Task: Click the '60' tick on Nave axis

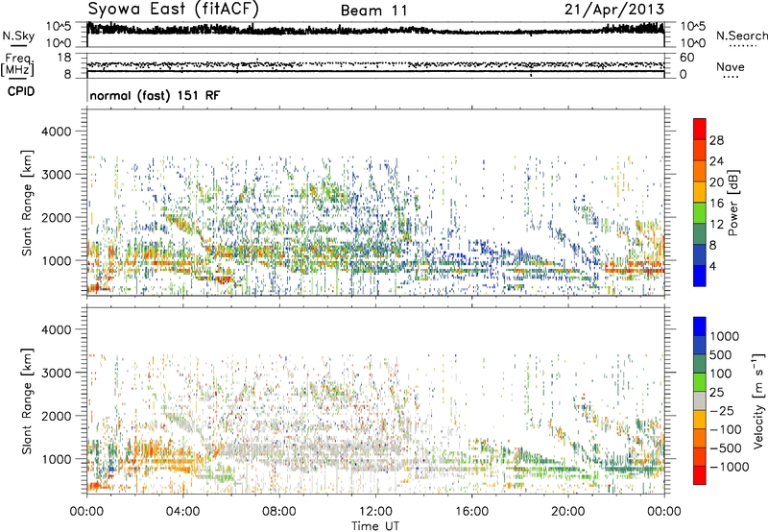Action: coord(687,58)
